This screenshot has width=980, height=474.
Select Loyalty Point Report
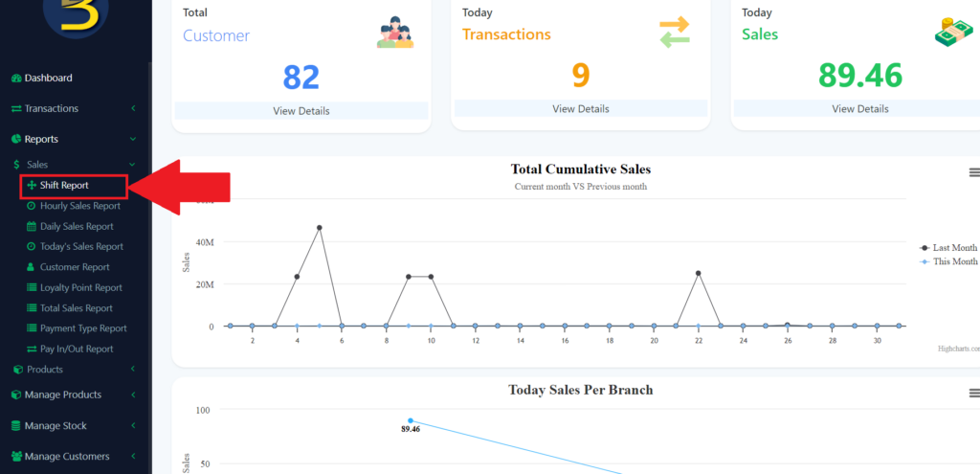(x=80, y=287)
